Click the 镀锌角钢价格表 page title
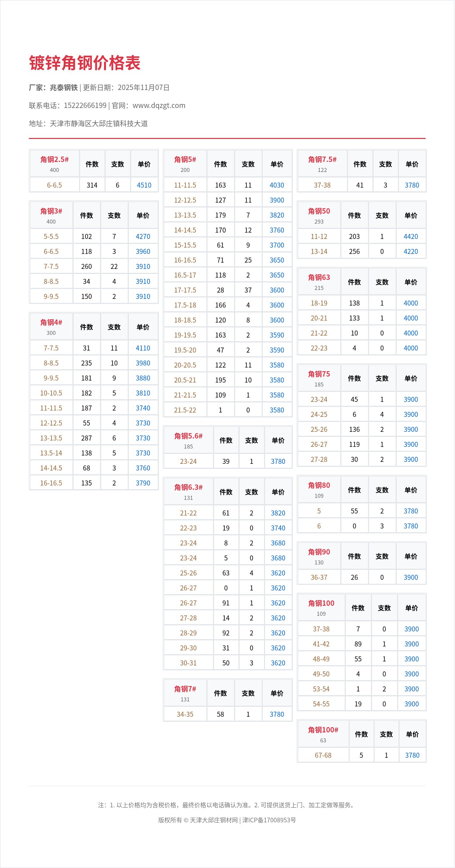This screenshot has height=868, width=455. coord(85,63)
